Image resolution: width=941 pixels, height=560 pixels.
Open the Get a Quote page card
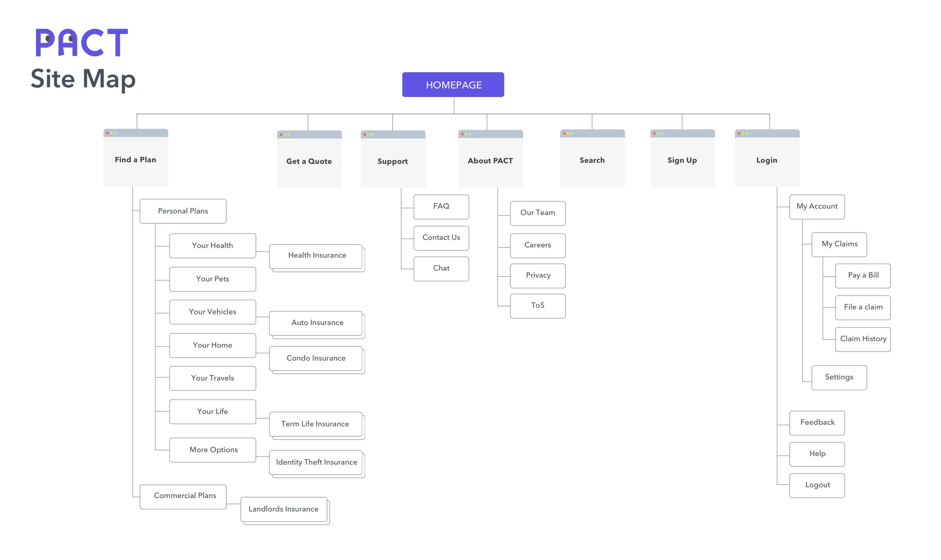[x=309, y=161]
